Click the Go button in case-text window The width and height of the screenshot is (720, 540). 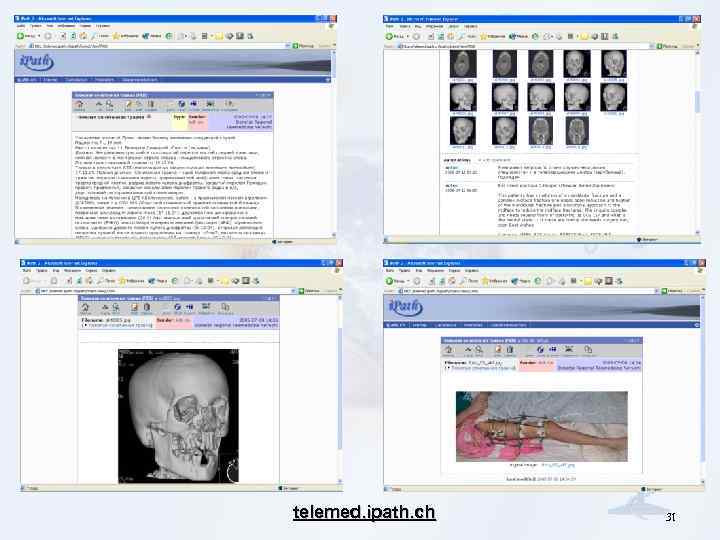click(x=304, y=46)
